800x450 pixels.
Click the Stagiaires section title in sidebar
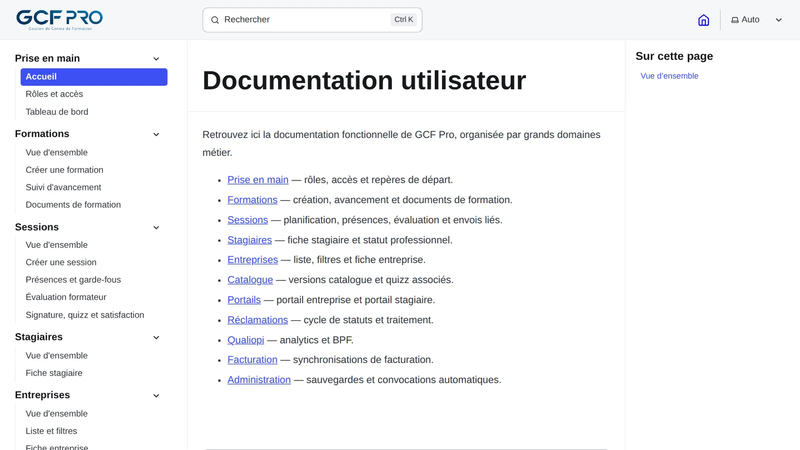39,337
